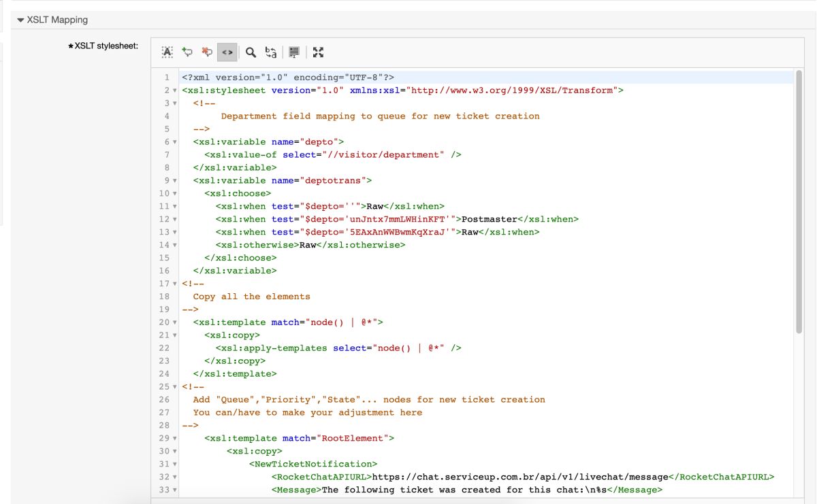The image size is (817, 504).
Task: Click the fold arrow at line 12
Action: point(174,220)
